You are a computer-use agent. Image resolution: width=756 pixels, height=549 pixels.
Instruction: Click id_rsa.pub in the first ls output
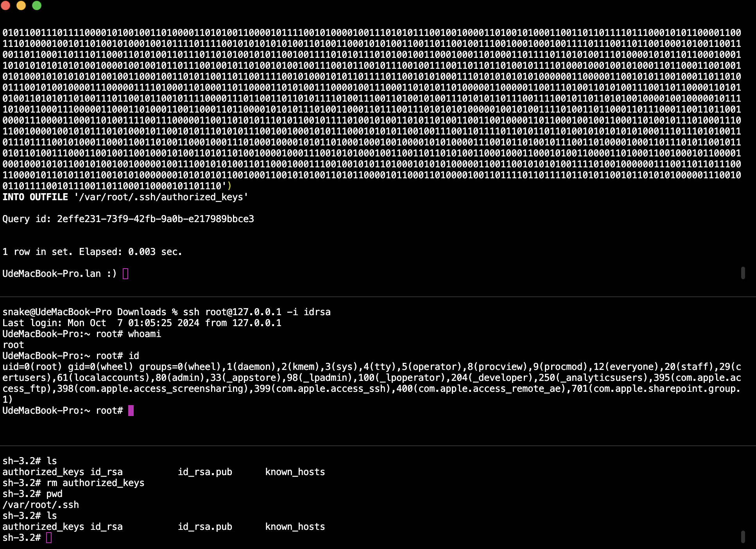[205, 472]
